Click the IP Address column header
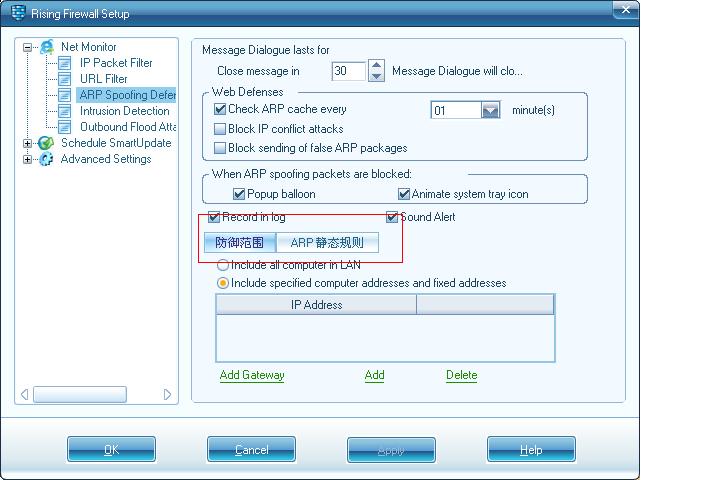Image resolution: width=720 pixels, height=480 pixels. coord(316,305)
